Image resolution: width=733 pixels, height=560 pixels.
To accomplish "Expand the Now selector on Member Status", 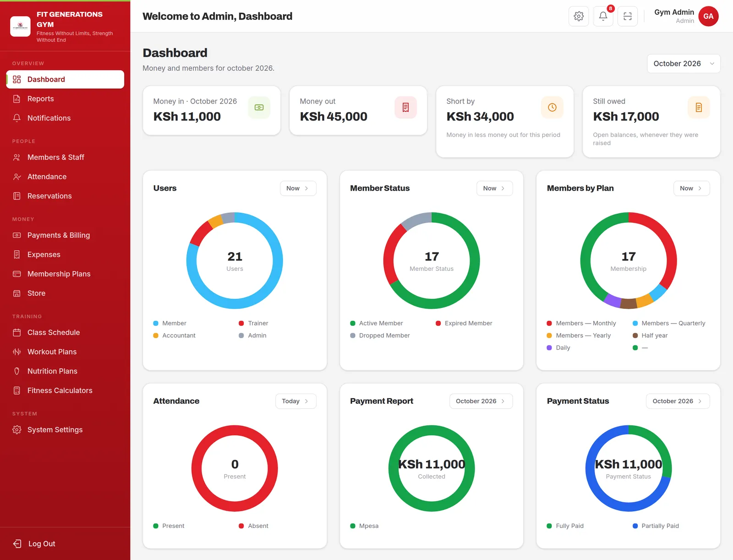I will [x=495, y=188].
